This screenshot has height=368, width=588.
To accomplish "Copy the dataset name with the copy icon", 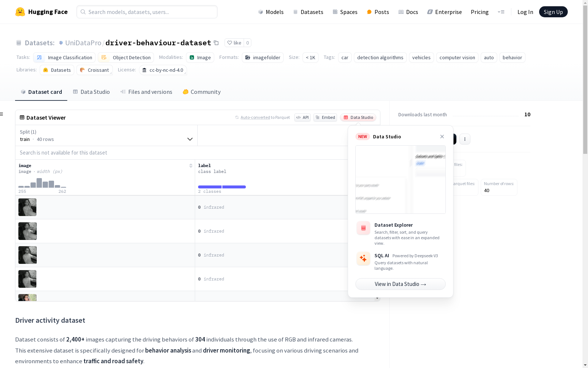I will 216,43.
